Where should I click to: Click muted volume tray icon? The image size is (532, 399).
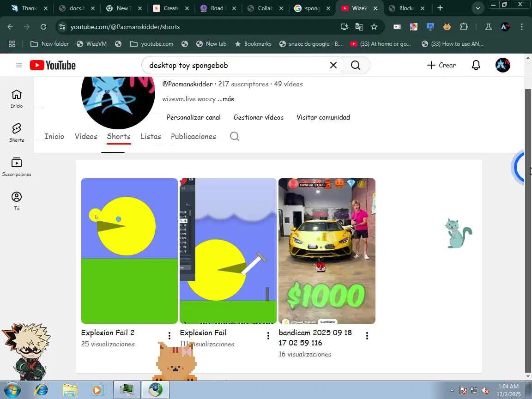[485, 391]
